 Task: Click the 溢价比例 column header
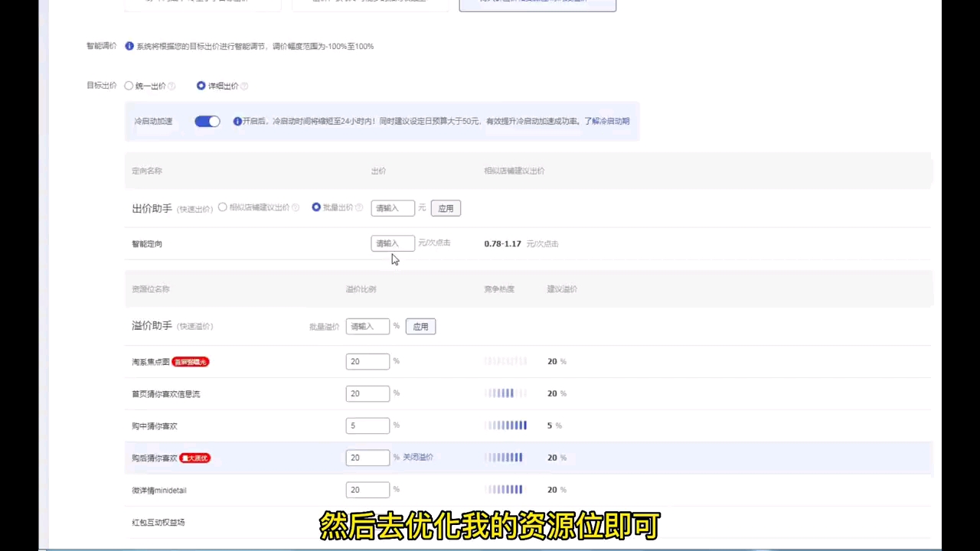coord(361,289)
